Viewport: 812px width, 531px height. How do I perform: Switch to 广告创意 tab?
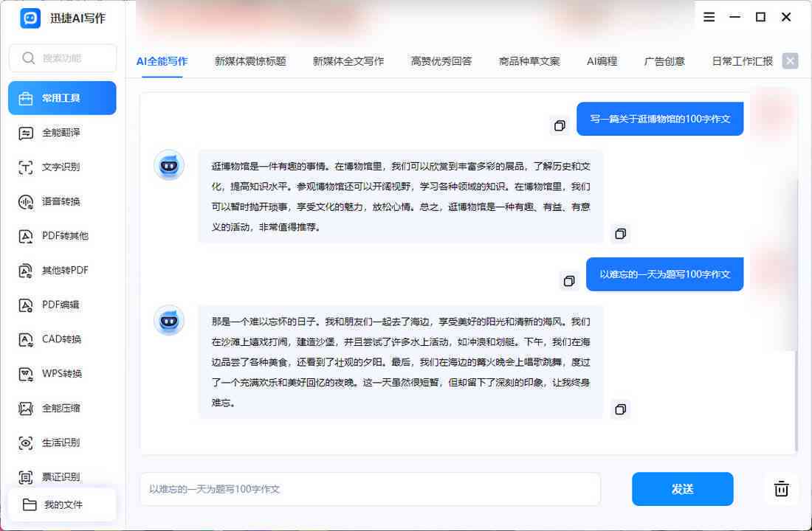coord(664,61)
